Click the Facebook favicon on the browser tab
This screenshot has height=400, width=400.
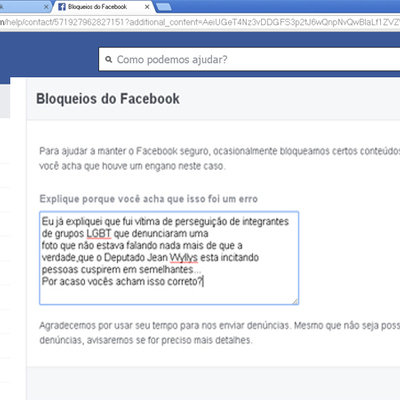point(62,6)
